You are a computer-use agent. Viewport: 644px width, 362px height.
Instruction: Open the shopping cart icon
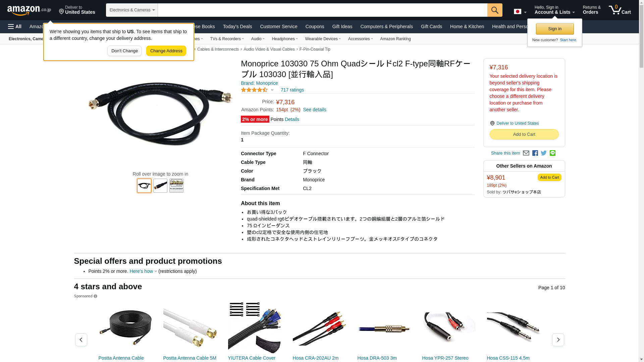[620, 10]
